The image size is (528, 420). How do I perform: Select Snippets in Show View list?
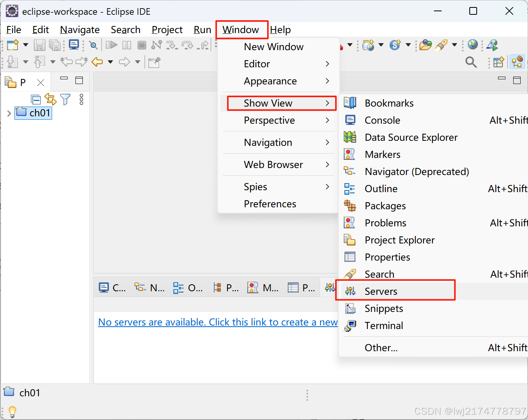coord(434,308)
